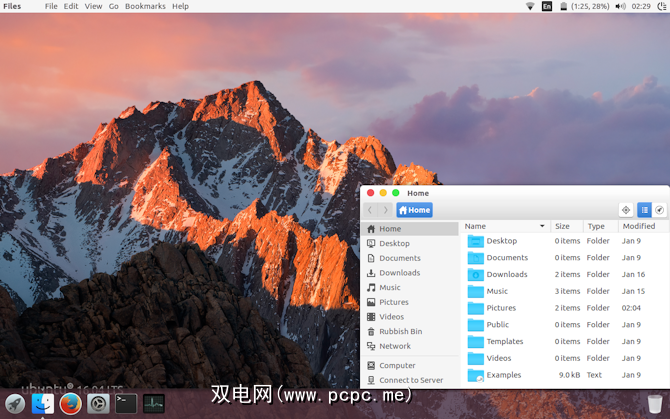The height and width of the screenshot is (419, 670).
Task: Open Rubbish Bin in the sidebar
Action: 410,331
